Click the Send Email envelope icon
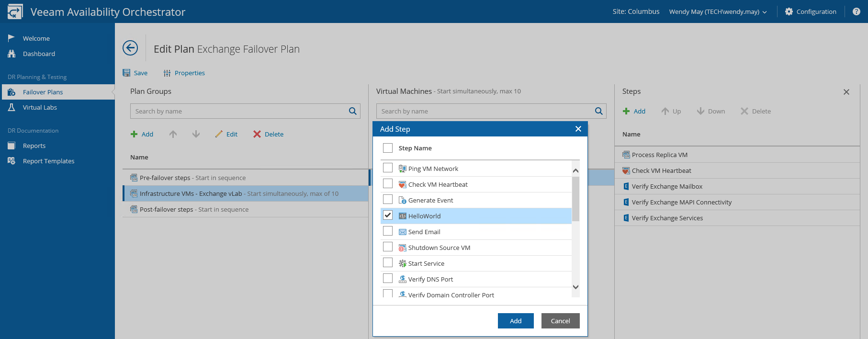The image size is (868, 339). tap(403, 232)
